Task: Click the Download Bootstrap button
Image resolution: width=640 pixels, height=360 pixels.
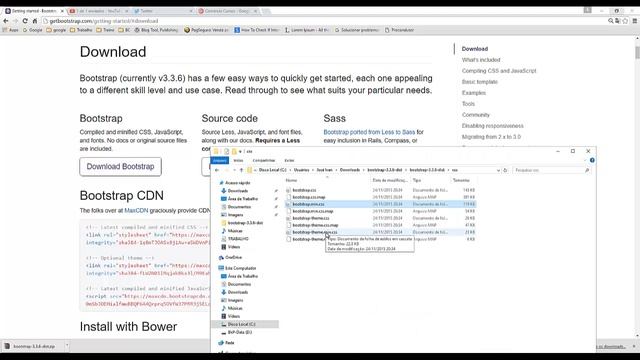Action: click(x=120, y=167)
